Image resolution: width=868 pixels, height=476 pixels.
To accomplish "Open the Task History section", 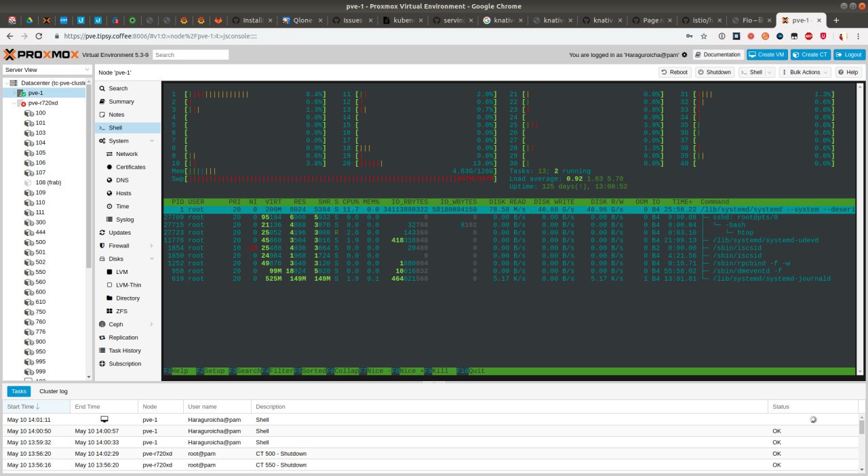I will pos(125,351).
